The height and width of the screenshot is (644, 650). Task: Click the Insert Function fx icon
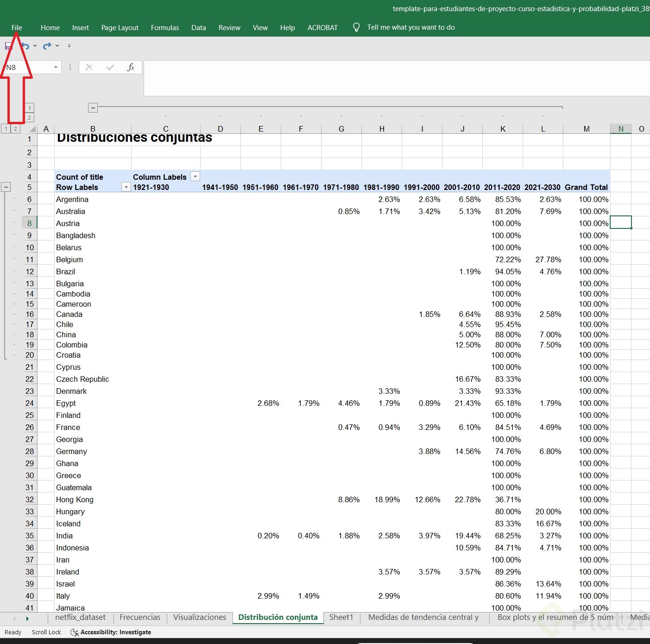[131, 67]
